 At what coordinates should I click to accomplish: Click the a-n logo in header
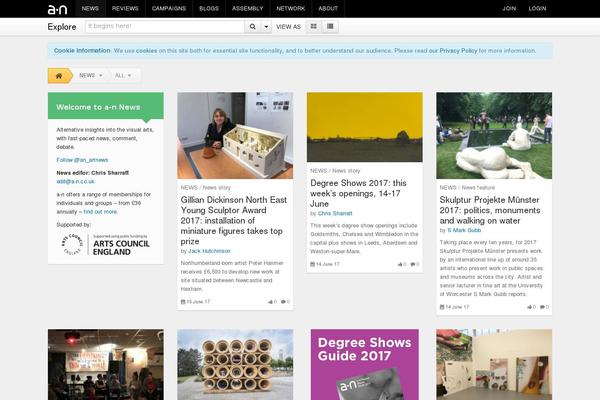[x=59, y=8]
